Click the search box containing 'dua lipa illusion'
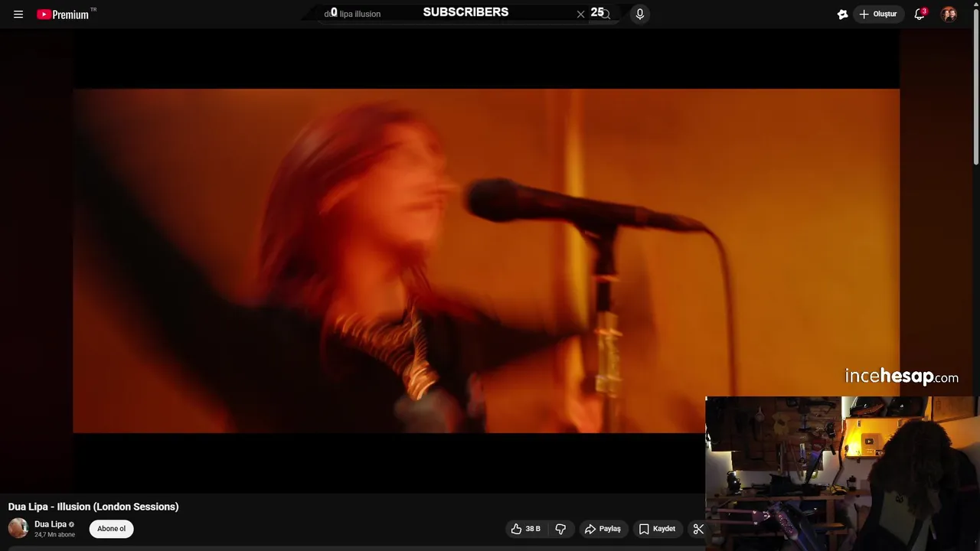 (x=452, y=14)
